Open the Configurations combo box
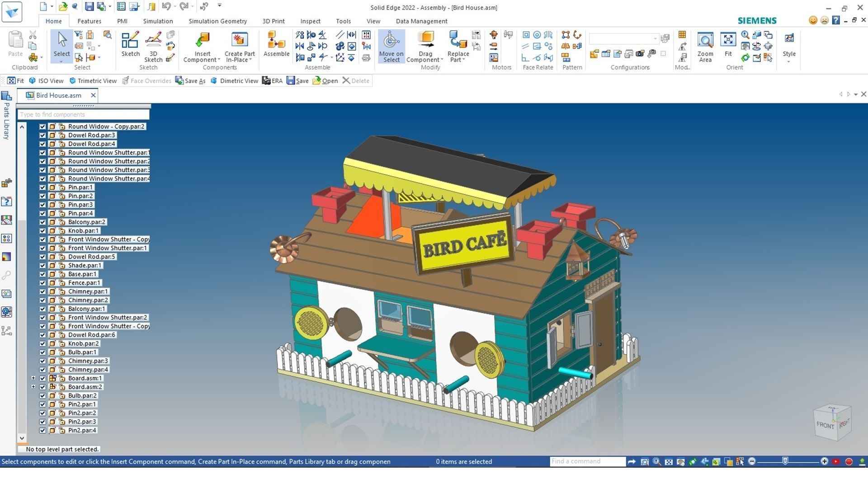 click(624, 38)
